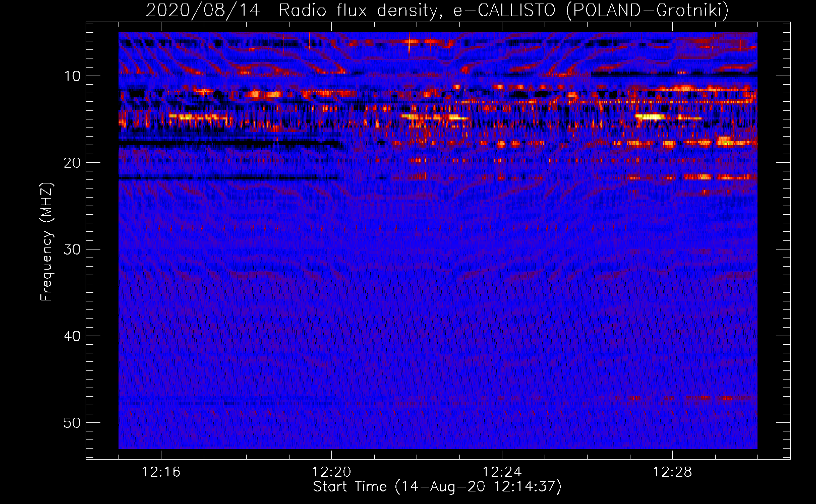Click the plot title mentioning e-CALLISTO
The height and width of the screenshot is (504, 816).
(x=437, y=10)
